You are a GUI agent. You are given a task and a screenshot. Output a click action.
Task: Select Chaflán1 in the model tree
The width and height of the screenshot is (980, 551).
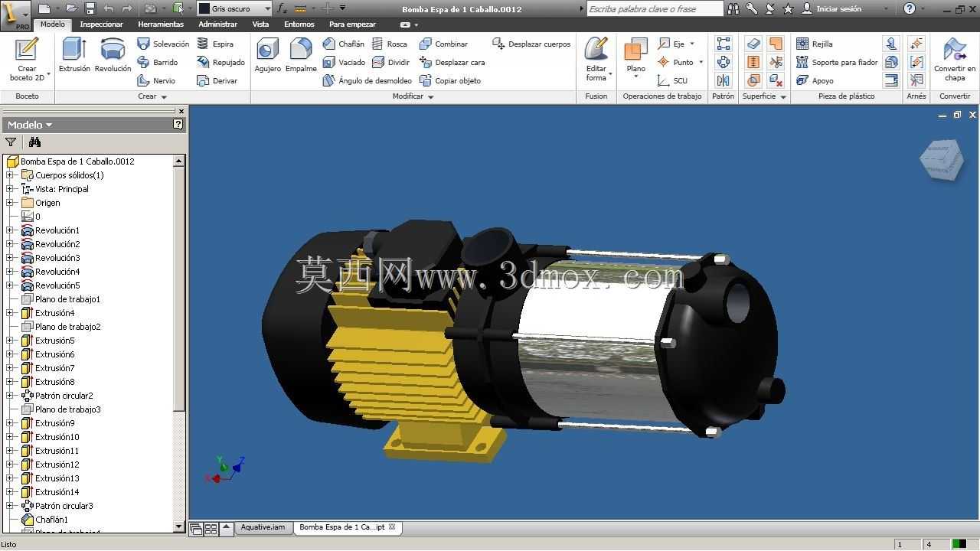51,520
